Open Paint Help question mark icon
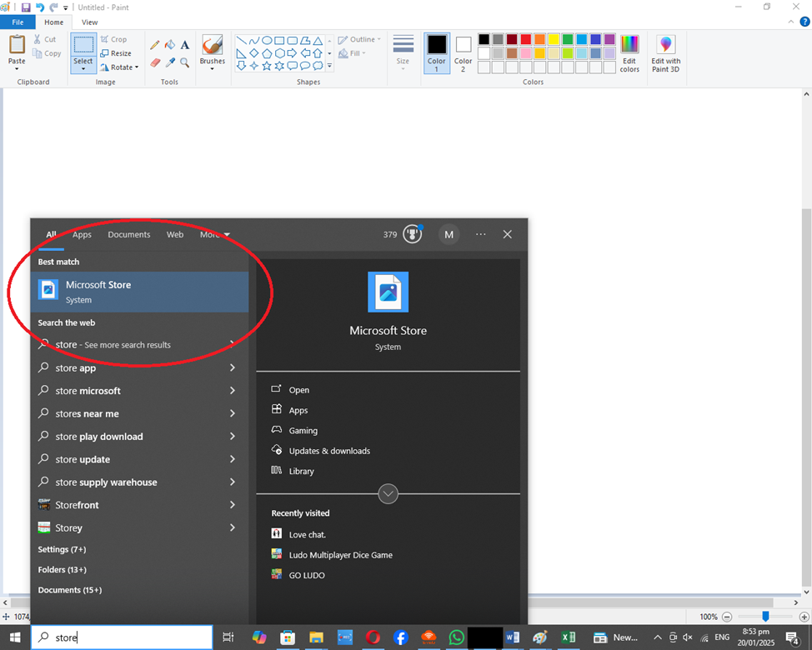812x650 pixels. tap(804, 22)
